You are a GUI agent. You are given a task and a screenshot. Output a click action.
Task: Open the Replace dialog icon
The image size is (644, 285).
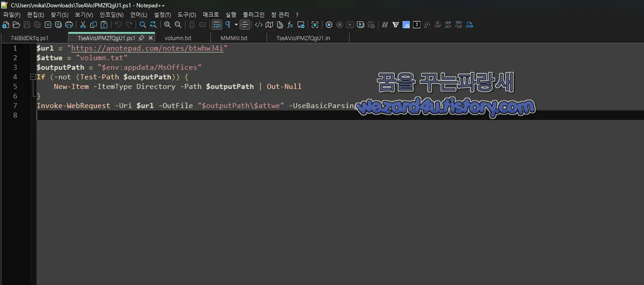pyautogui.click(x=153, y=25)
